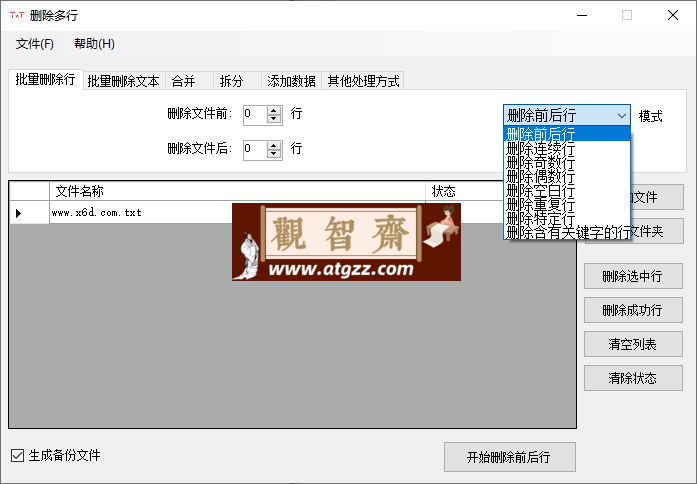Collapse the 模式 combo box arrow
The image size is (697, 484).
click(621, 116)
